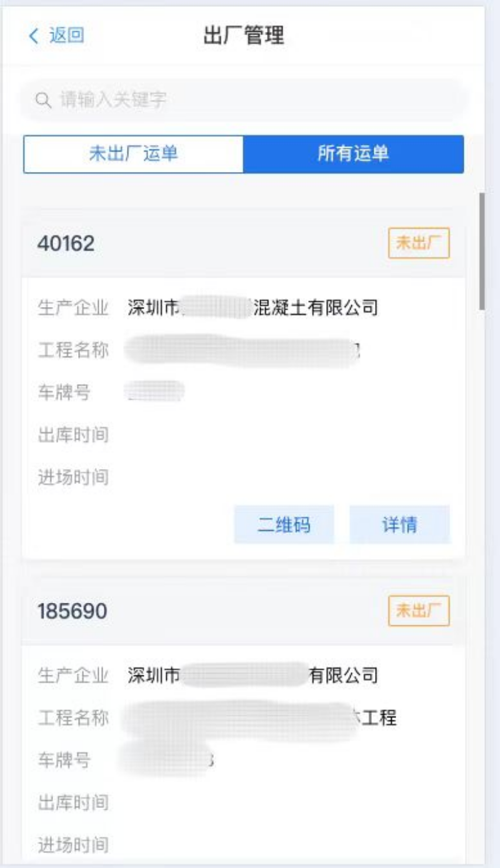Select the 所有运单 tab
500x868 pixels.
click(x=353, y=154)
